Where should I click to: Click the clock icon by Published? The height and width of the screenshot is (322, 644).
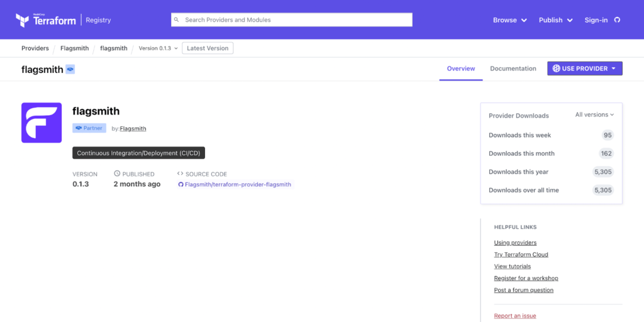pos(117,174)
